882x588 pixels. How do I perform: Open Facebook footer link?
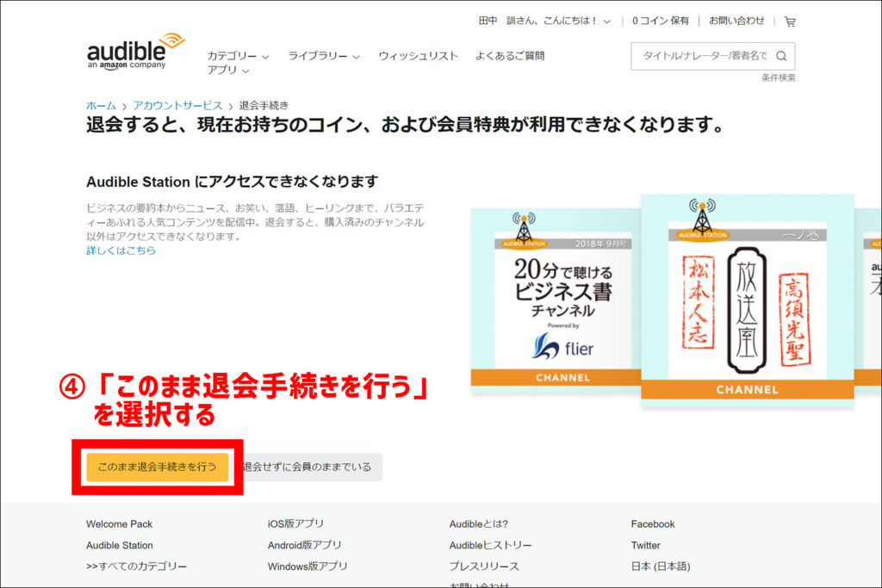pyautogui.click(x=653, y=524)
